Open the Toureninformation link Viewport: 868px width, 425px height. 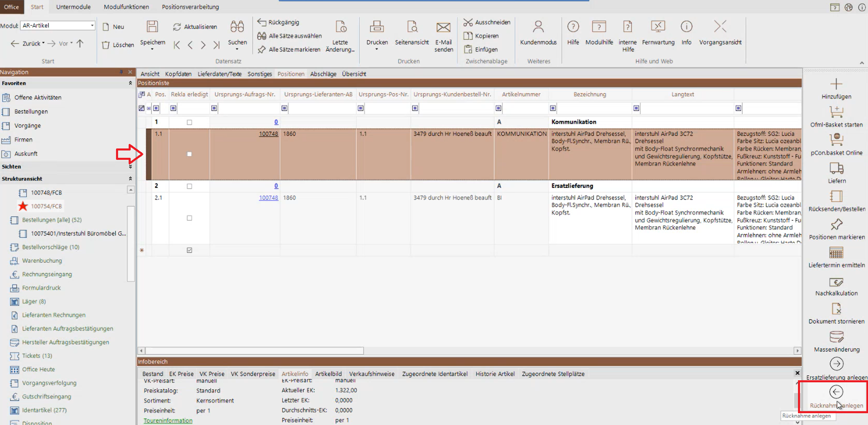(168, 421)
